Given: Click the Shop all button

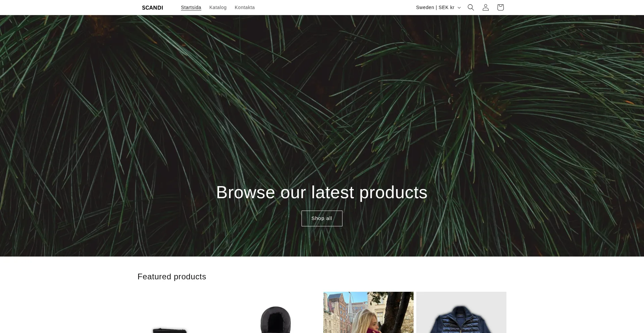Looking at the screenshot, I should pos(322,218).
